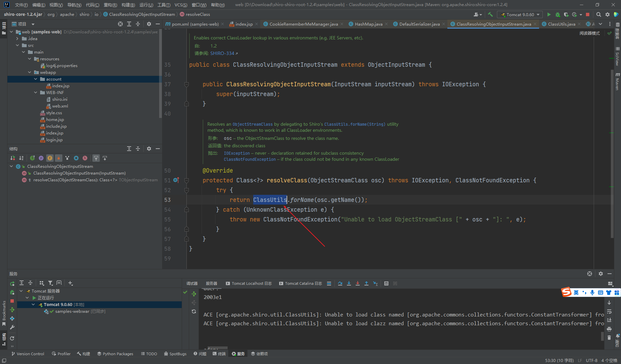Collapse the 正在运行 node
Image resolution: width=621 pixels, height=364 pixels.
click(x=27, y=298)
